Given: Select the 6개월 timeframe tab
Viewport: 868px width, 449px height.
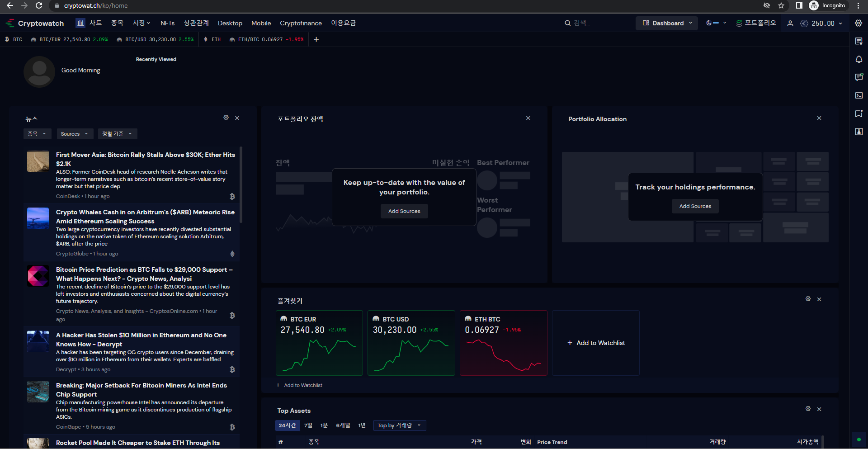Looking at the screenshot, I should point(343,425).
